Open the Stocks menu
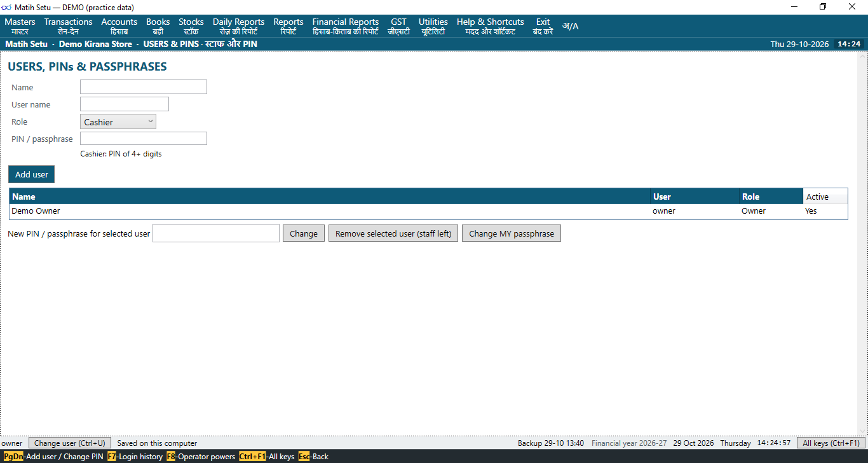The image size is (868, 463). 191,26
